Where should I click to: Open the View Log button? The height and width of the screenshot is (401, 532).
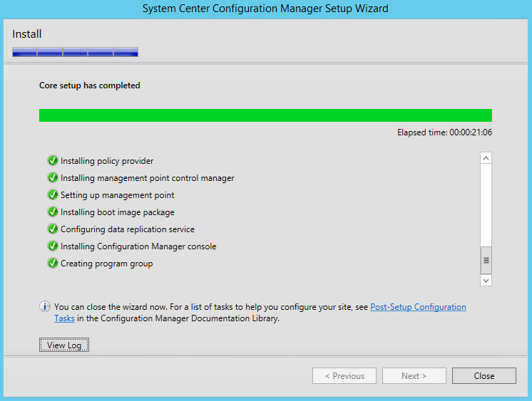point(64,345)
